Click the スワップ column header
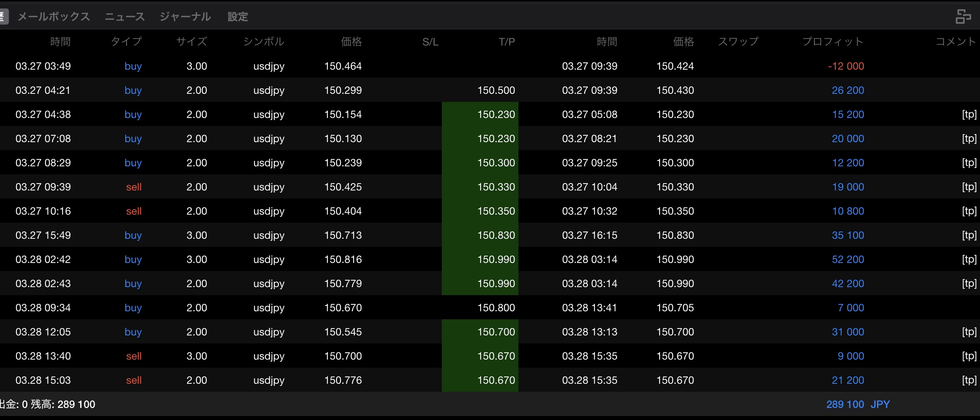The image size is (980, 420). click(738, 41)
